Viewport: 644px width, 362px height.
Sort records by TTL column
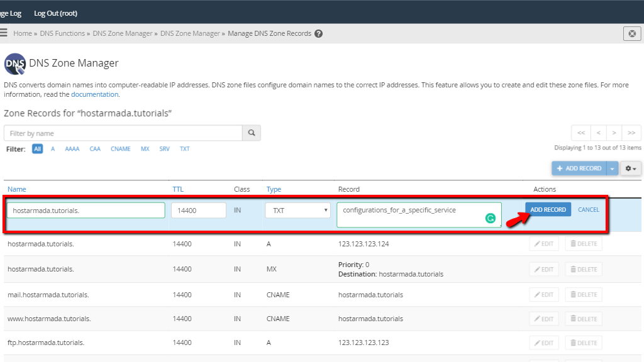coord(178,189)
